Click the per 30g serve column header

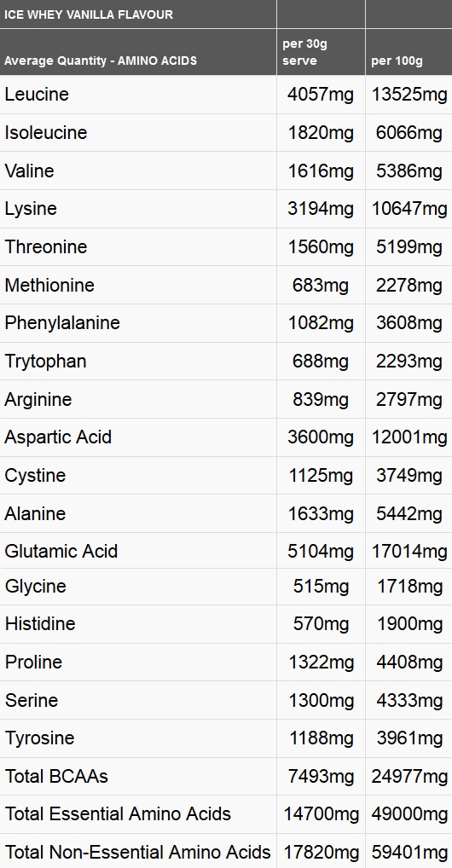pos(304,52)
